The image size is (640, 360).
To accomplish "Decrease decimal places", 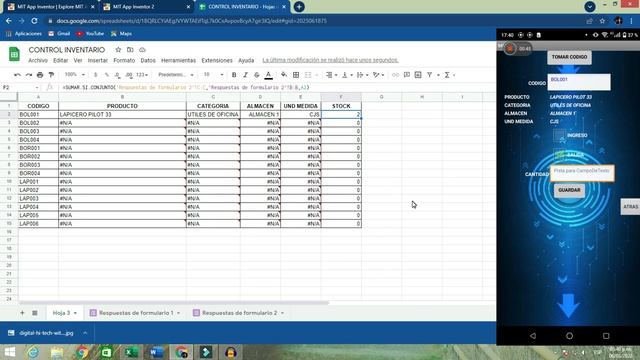I will pos(118,75).
